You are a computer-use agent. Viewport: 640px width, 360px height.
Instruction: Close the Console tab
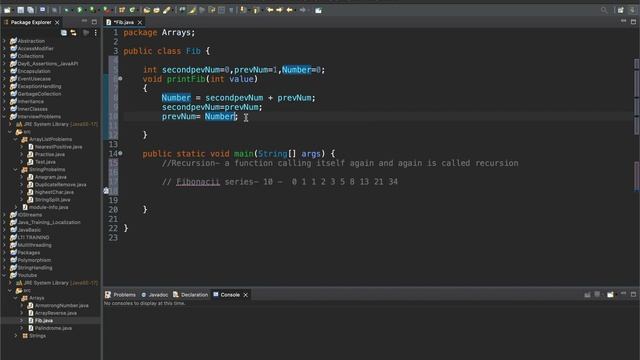click(x=246, y=295)
